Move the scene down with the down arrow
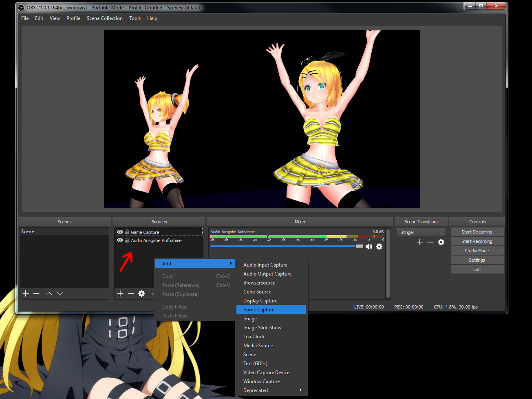This screenshot has height=399, width=532. tap(60, 293)
